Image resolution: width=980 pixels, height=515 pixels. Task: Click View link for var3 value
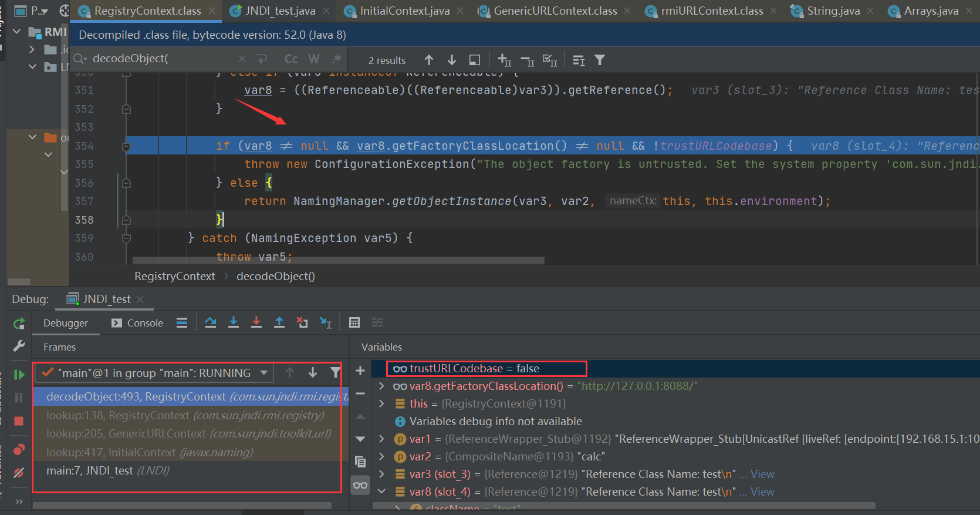(762, 474)
